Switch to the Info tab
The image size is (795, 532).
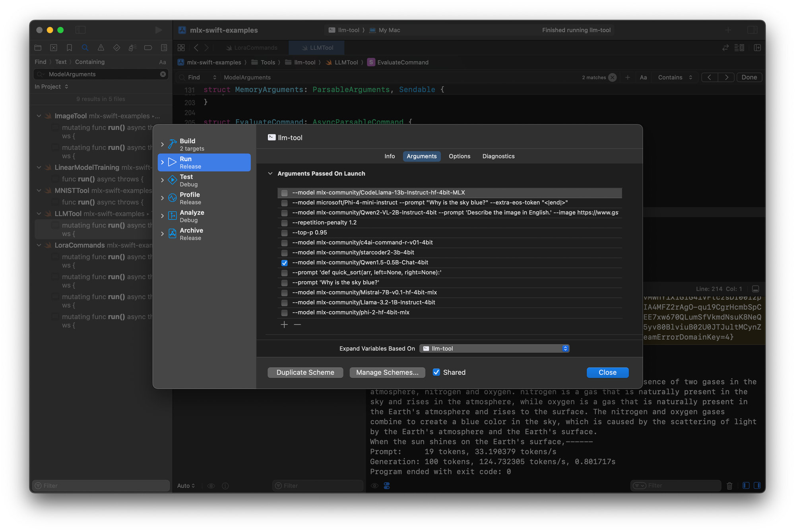point(390,156)
